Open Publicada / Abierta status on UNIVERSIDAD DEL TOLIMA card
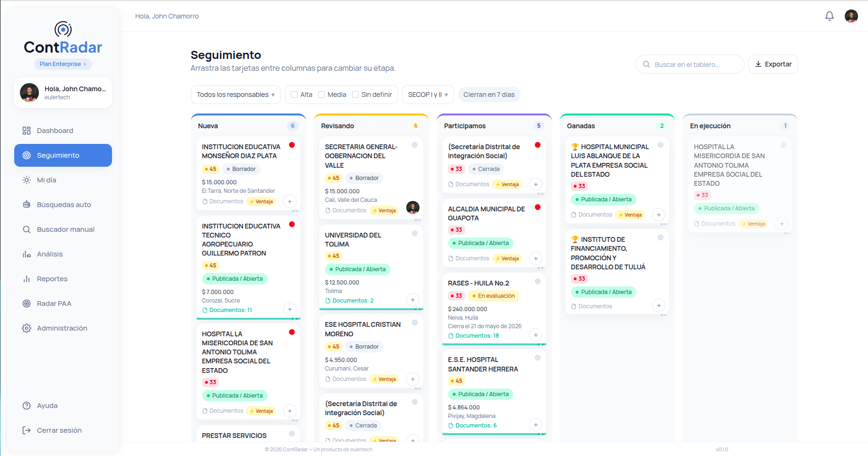868x456 pixels. click(358, 269)
